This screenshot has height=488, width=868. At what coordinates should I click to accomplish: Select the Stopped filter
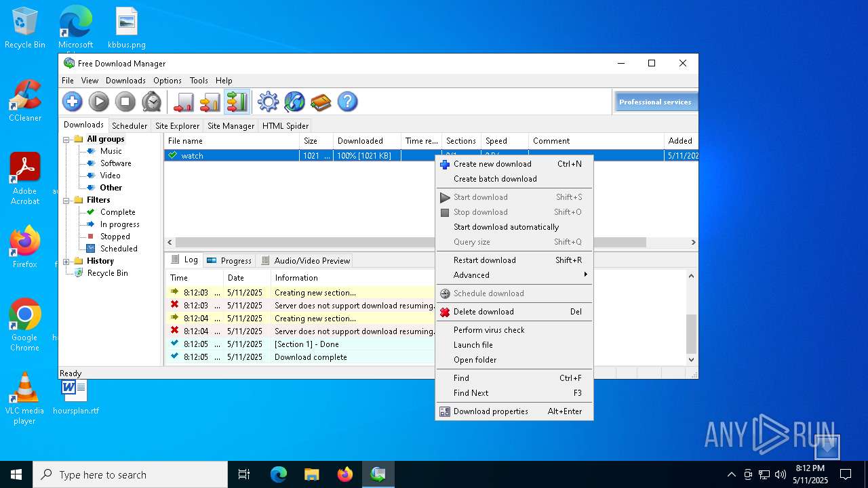(x=115, y=237)
